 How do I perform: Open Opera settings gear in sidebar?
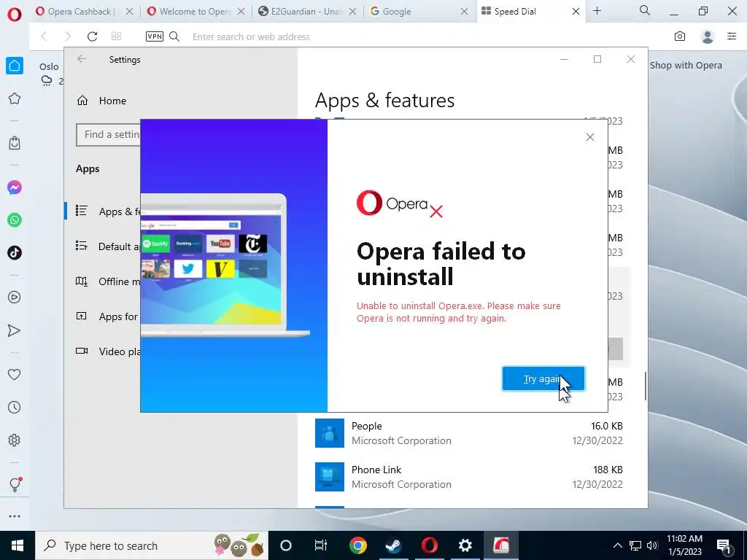pyautogui.click(x=15, y=440)
